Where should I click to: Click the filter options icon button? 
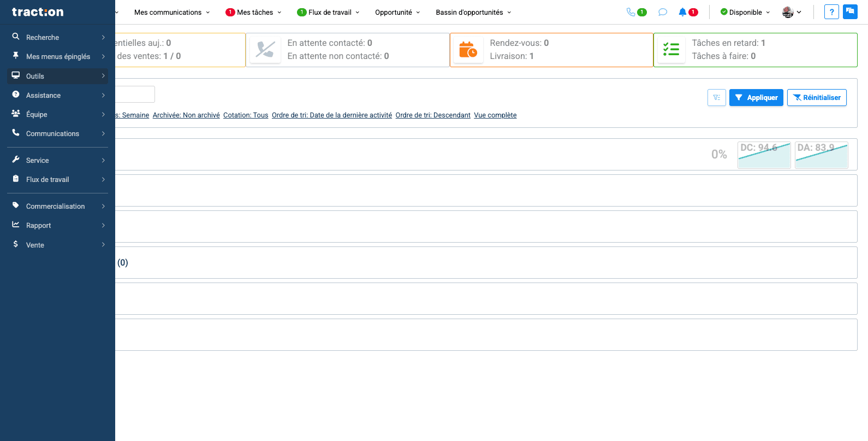pos(717,97)
